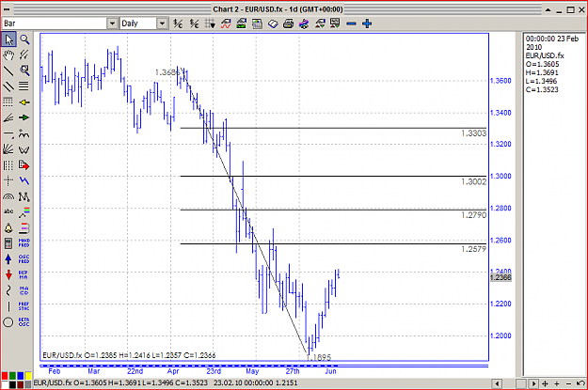588x390 pixels.
Task: Select the circle ellipse drawing tool
Action: point(8,321)
